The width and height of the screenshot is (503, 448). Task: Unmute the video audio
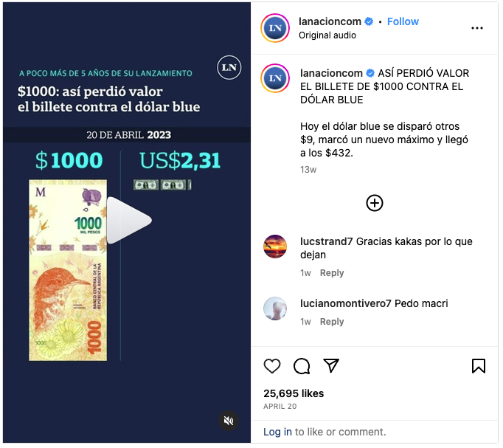point(229,421)
